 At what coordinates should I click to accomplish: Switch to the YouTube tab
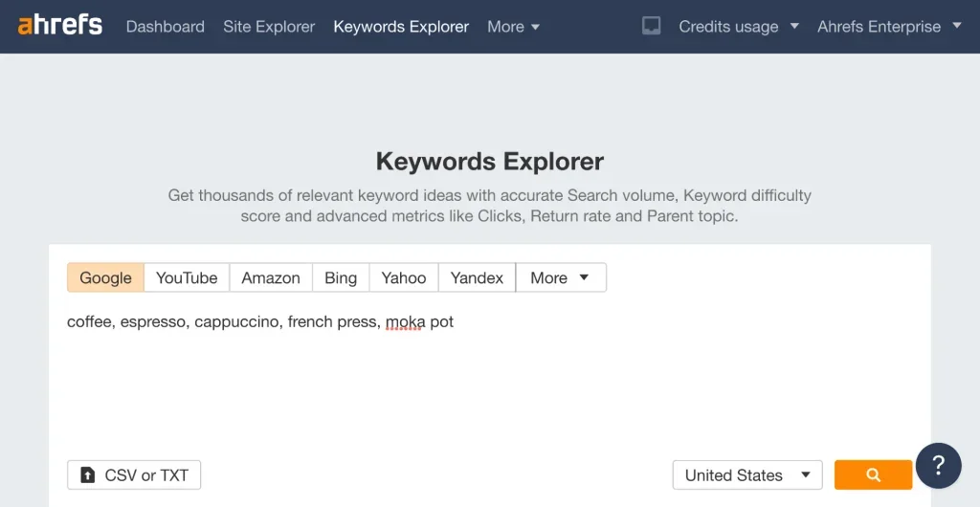187,277
